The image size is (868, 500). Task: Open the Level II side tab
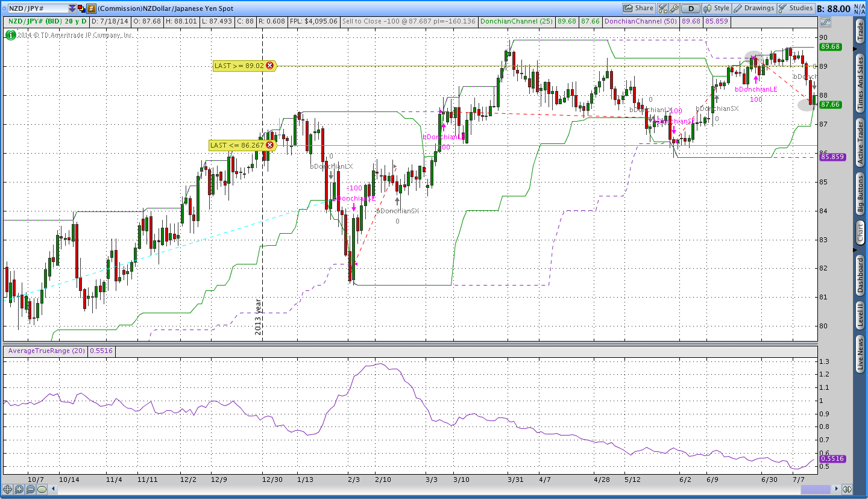pos(860,314)
